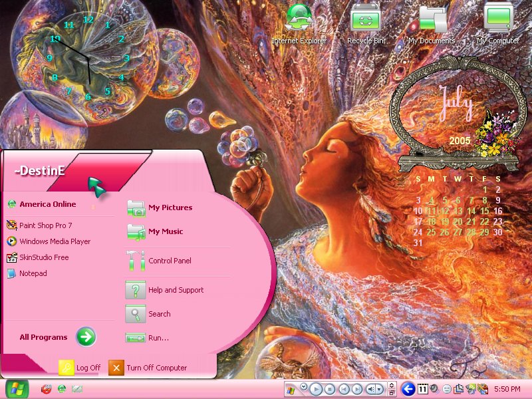Click the Log Off button
The image size is (532, 399).
[80, 368]
